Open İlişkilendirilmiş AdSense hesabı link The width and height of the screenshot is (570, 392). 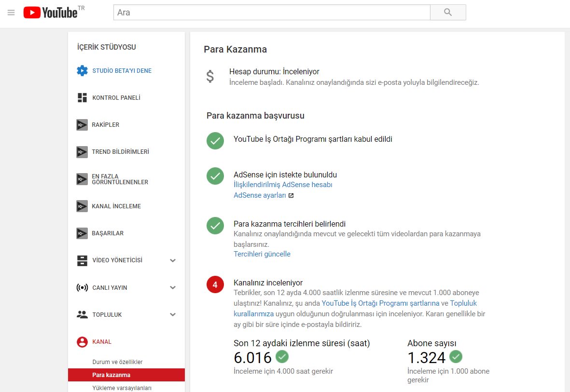pyautogui.click(x=283, y=185)
